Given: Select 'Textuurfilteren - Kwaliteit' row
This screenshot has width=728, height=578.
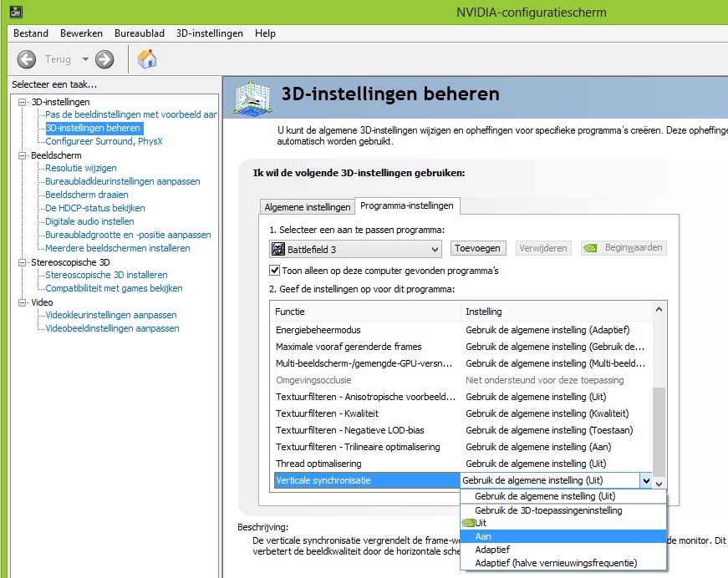Looking at the screenshot, I should [x=461, y=413].
